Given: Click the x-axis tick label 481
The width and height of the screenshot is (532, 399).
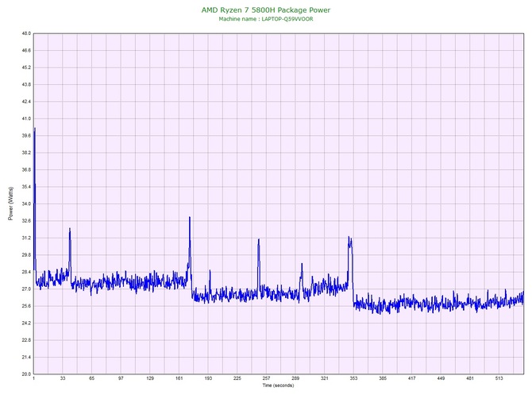Looking at the screenshot, I should (x=470, y=378).
